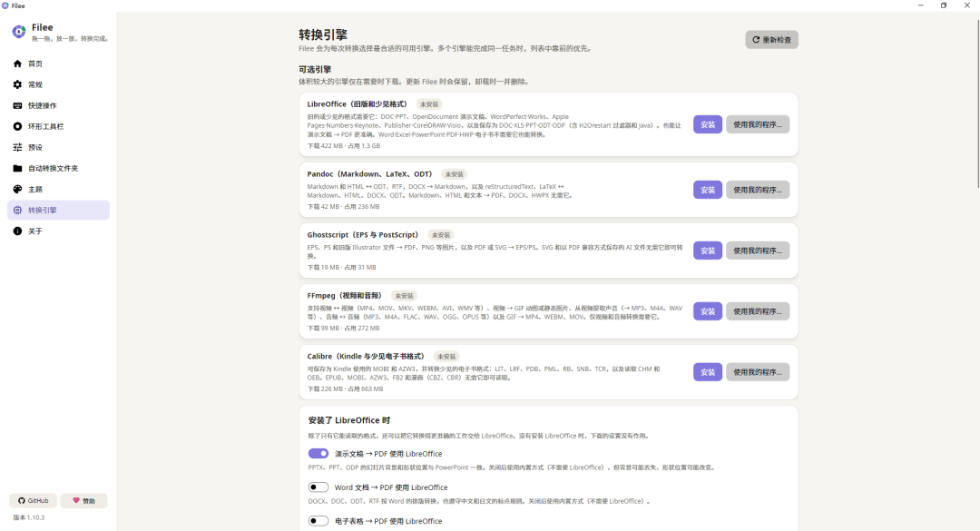Click the sliders icon beside 预设
The width and height of the screenshot is (980, 531).
click(x=17, y=148)
